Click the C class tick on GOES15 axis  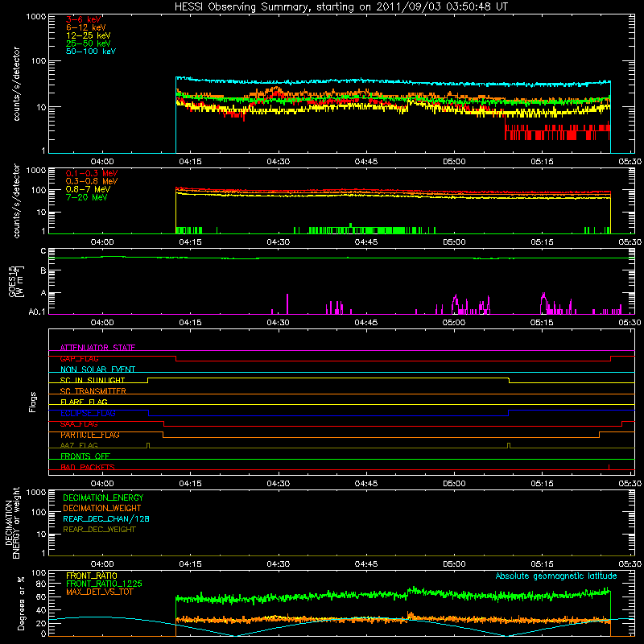(43, 251)
